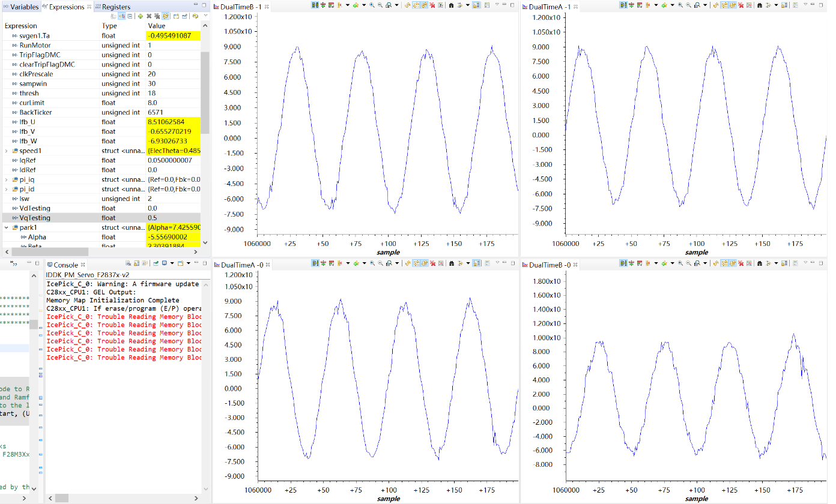This screenshot has height=504, width=836.
Task: Activate the DualTimeB -1 graph tab
Action: coord(243,7)
